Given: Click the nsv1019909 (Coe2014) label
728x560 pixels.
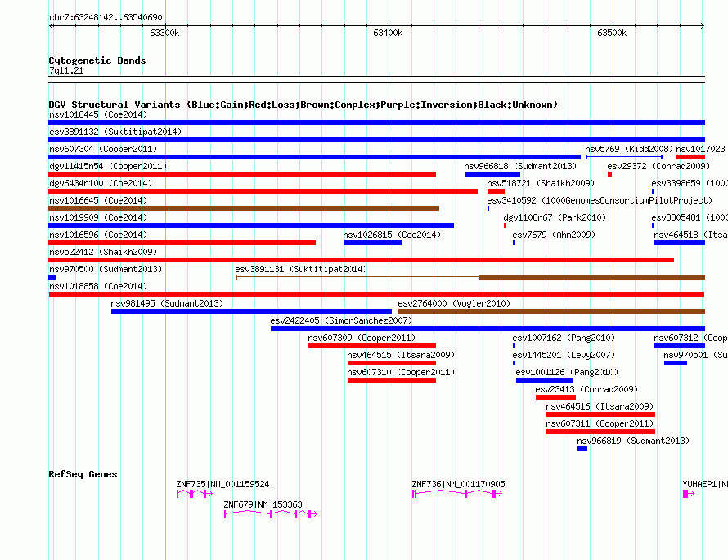Looking at the screenshot, I should point(98,217).
